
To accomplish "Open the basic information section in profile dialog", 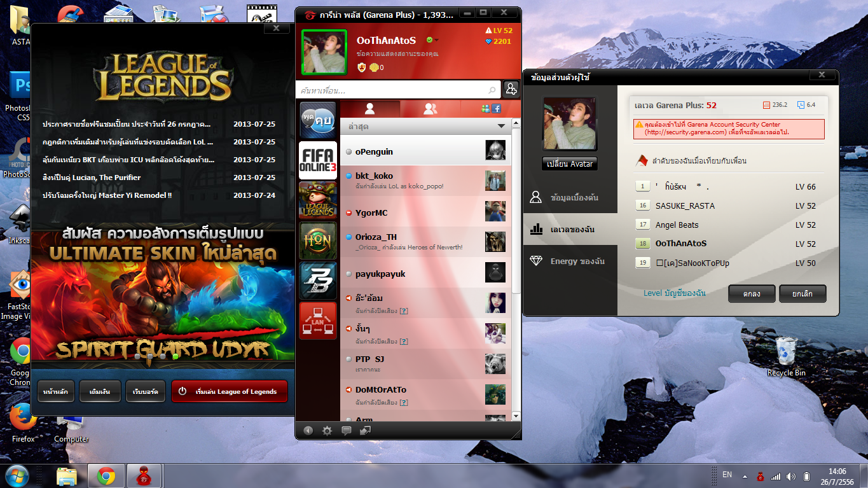I will point(570,197).
